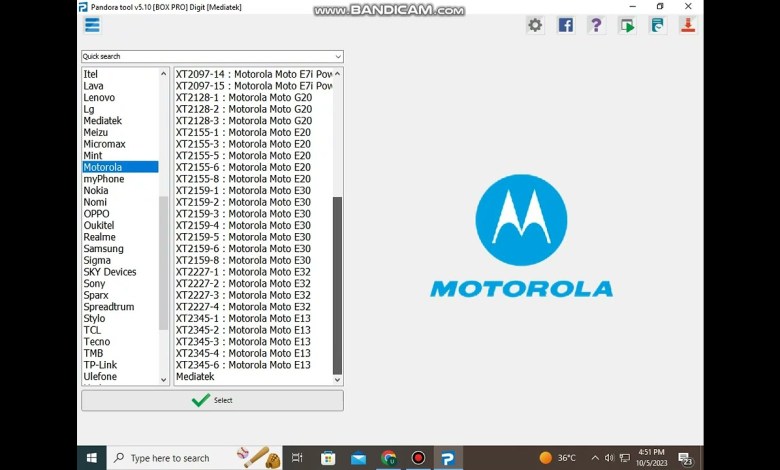Click the Select button

point(212,400)
